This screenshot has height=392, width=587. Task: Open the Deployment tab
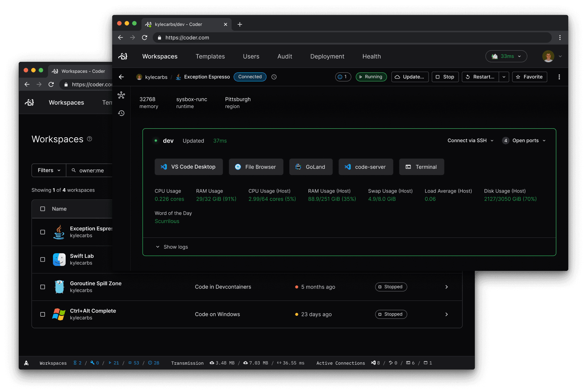click(x=327, y=56)
